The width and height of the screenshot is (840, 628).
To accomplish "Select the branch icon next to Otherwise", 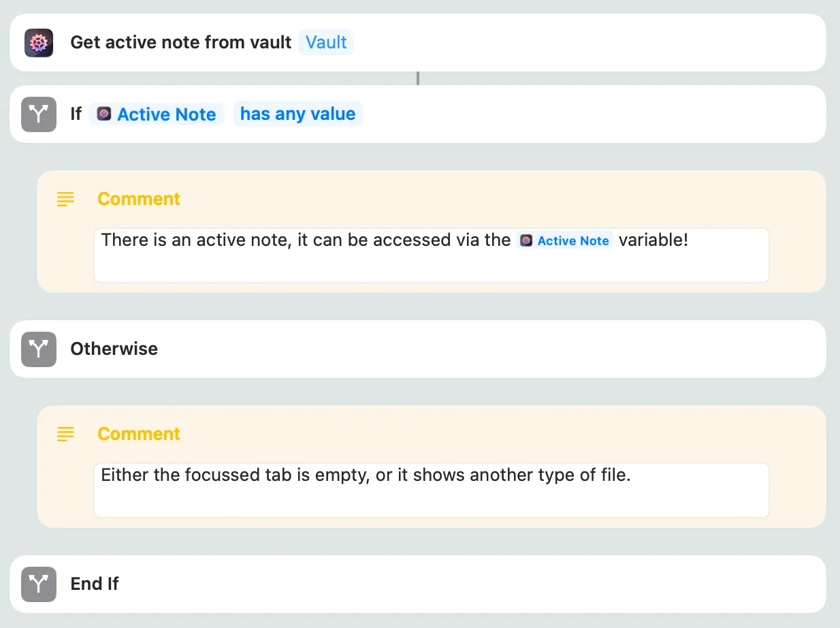I will point(39,349).
